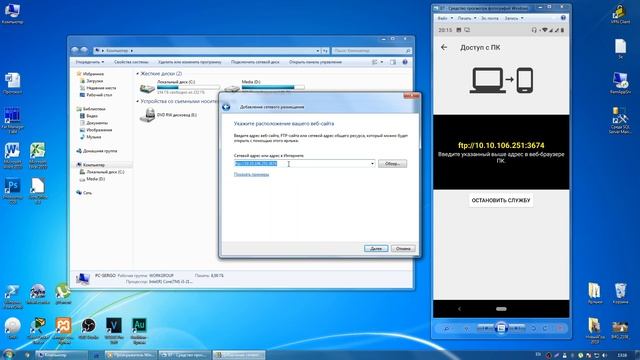This screenshot has height=360, width=640.
Task: Click the Показать примеры link
Action: (x=251, y=174)
